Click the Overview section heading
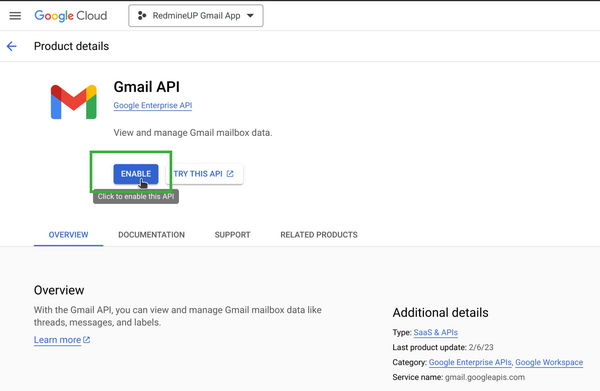Viewport: 600px width, 391px height. click(x=59, y=290)
